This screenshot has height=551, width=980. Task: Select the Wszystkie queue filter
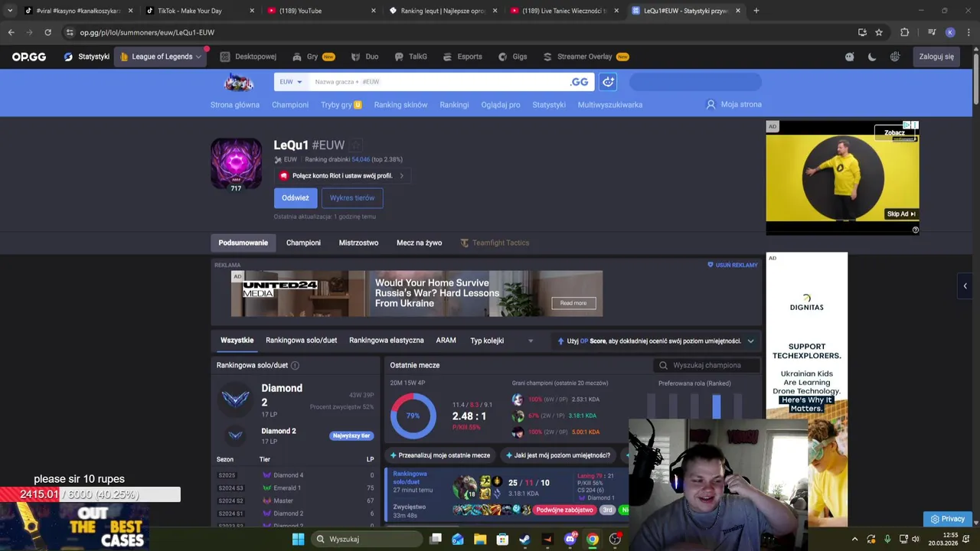[237, 341]
